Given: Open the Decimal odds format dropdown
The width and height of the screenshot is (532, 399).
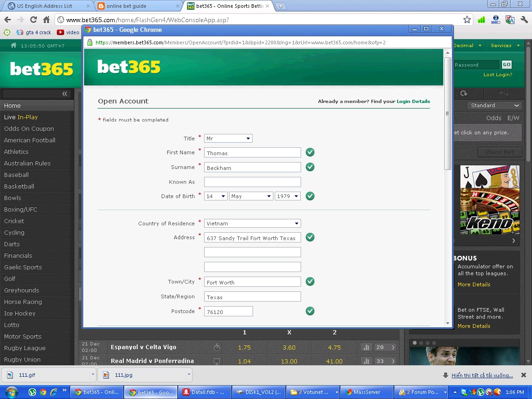Looking at the screenshot, I should tap(467, 45).
